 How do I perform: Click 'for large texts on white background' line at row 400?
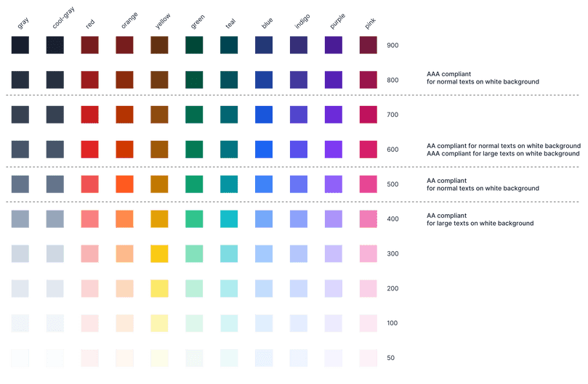click(480, 224)
